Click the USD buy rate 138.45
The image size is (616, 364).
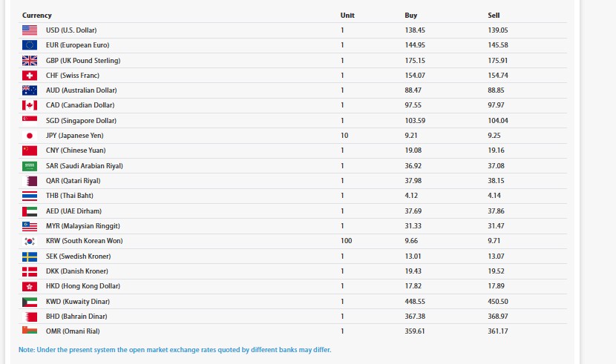click(x=415, y=30)
